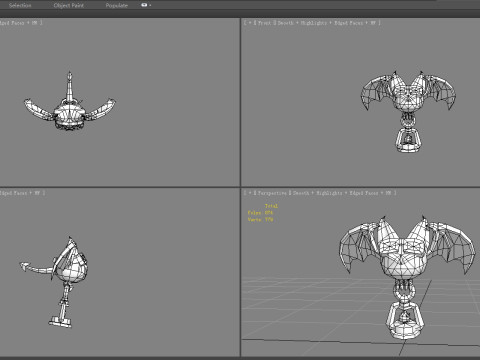This screenshot has width=480, height=360.
Task: Click the yellow Total statistics header
Action: coord(271,206)
